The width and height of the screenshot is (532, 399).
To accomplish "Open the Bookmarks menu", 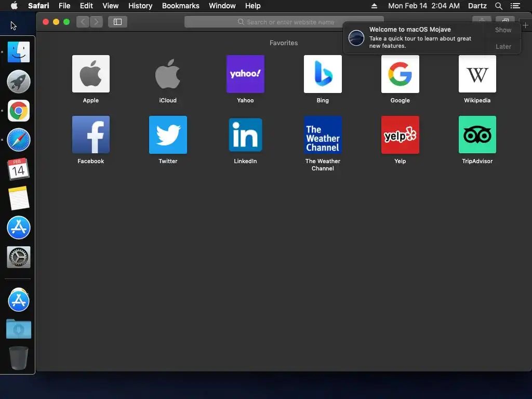I will (x=180, y=6).
